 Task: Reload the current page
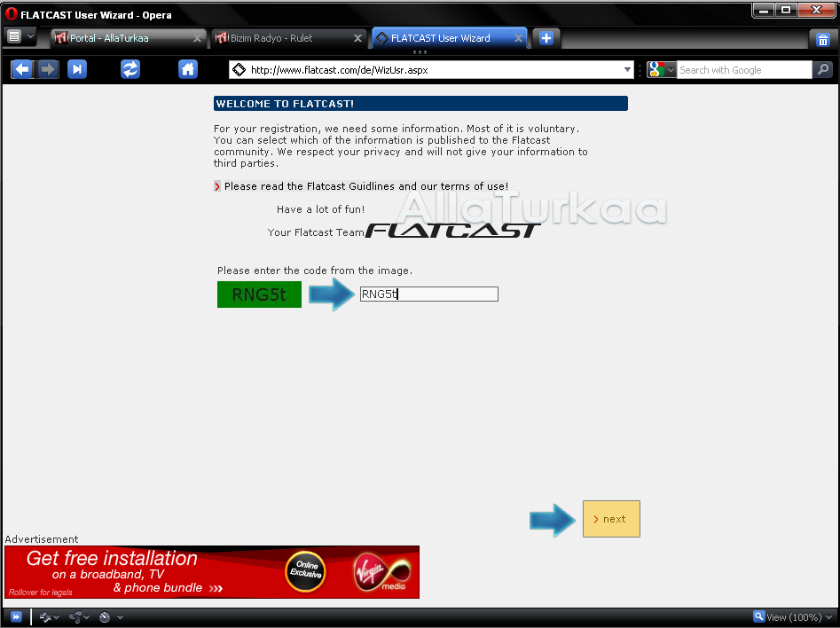point(130,69)
